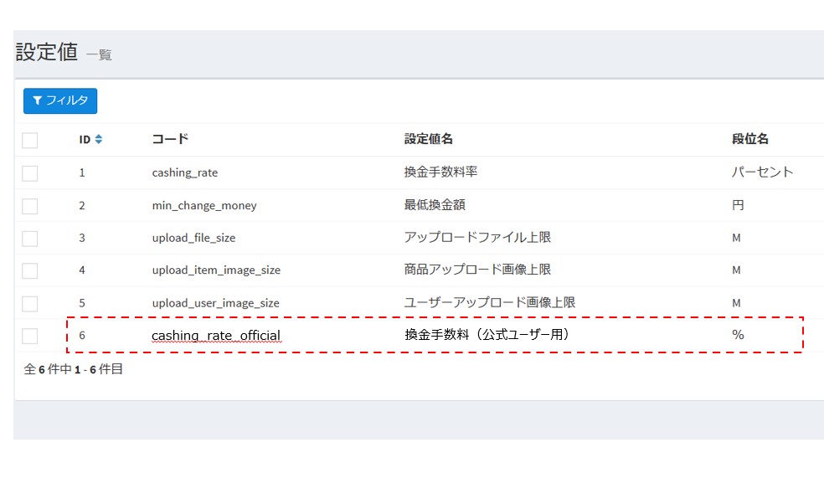The image size is (824, 504).
Task: Check the checkbox for the cashing_rate row
Action: 30,173
